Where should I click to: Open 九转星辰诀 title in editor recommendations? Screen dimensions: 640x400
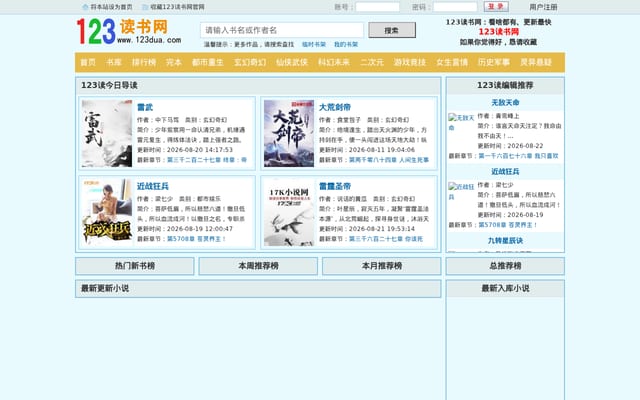click(505, 240)
